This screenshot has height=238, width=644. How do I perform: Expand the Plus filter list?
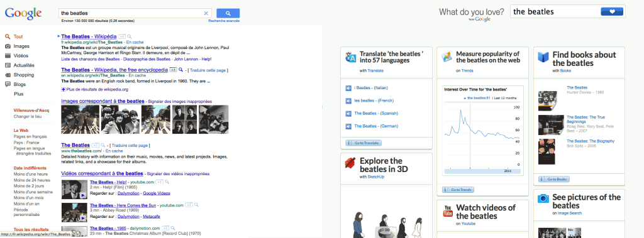pyautogui.click(x=18, y=94)
